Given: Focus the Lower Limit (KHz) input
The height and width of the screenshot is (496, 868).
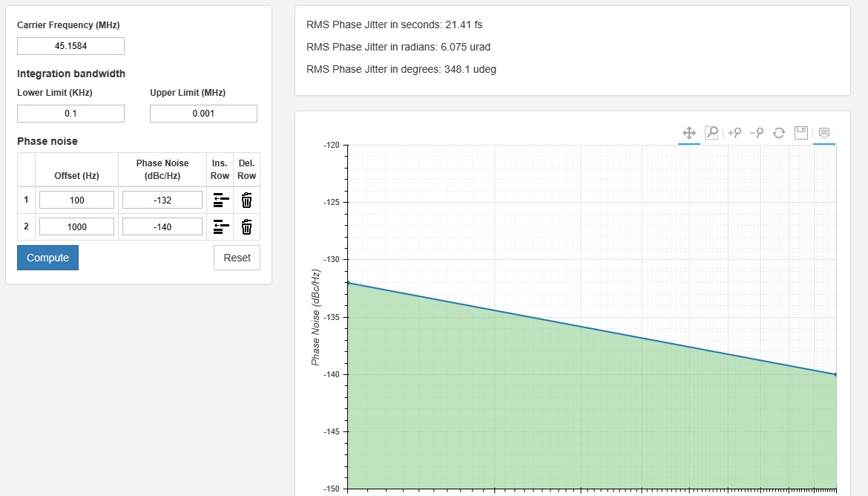Looking at the screenshot, I should pos(71,114).
